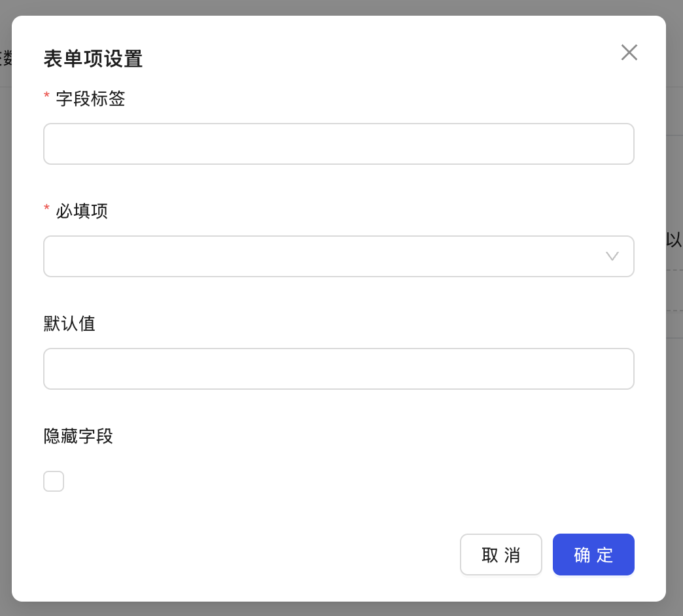Confirm settings with the 确定 button
The width and height of the screenshot is (683, 616).
tap(593, 555)
